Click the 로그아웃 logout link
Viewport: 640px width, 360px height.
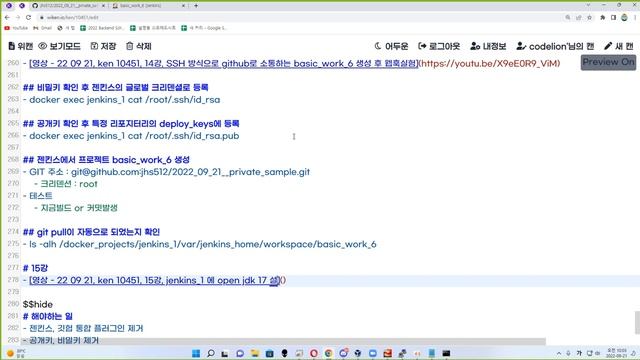[439, 46]
